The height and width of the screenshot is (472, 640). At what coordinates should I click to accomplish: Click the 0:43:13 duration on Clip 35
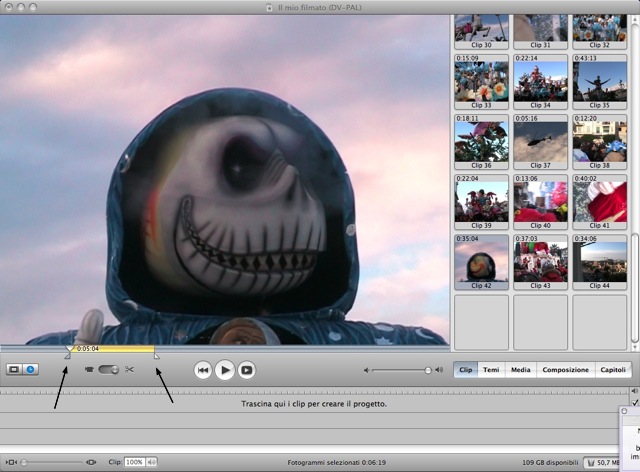586,58
